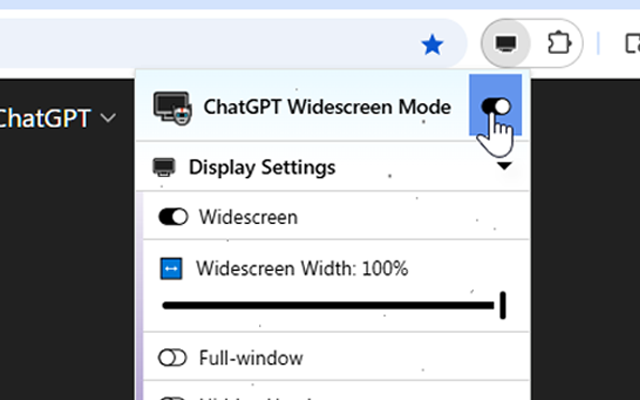Image resolution: width=640 pixels, height=400 pixels.
Task: Click the extension logo in popup header
Action: pyautogui.click(x=172, y=107)
